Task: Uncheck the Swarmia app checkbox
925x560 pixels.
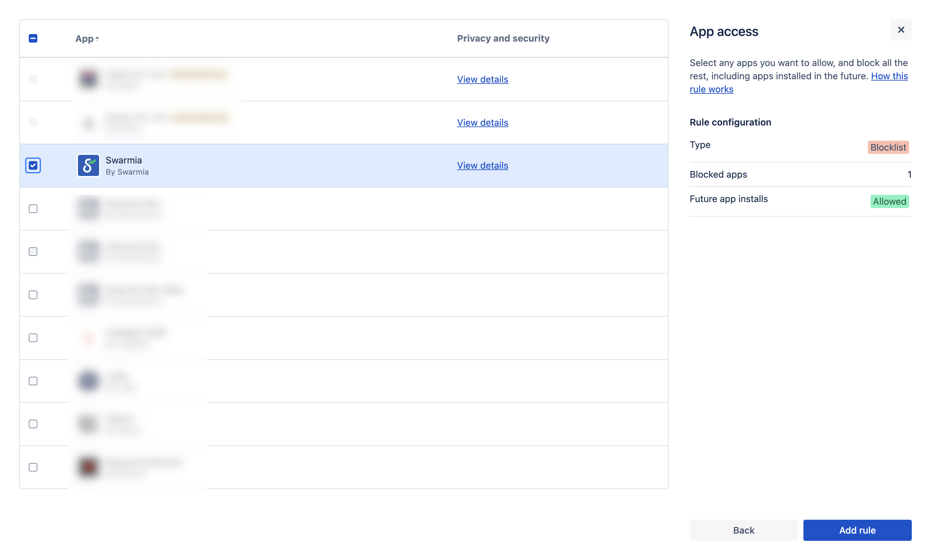Action: pyautogui.click(x=33, y=165)
